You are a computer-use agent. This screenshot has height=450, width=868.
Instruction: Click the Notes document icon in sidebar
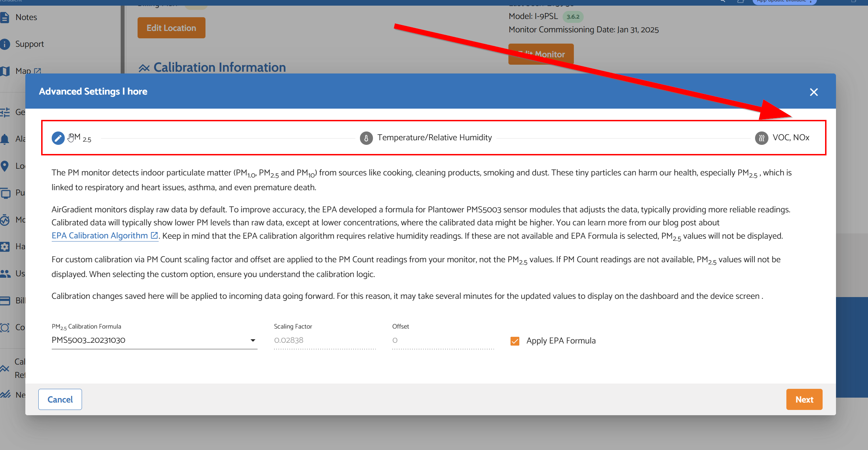tap(5, 17)
